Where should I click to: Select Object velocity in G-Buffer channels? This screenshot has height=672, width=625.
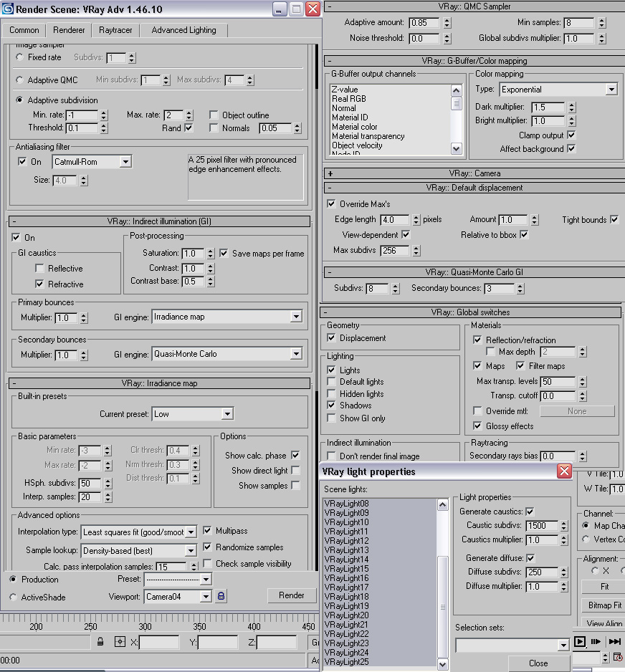click(x=357, y=145)
